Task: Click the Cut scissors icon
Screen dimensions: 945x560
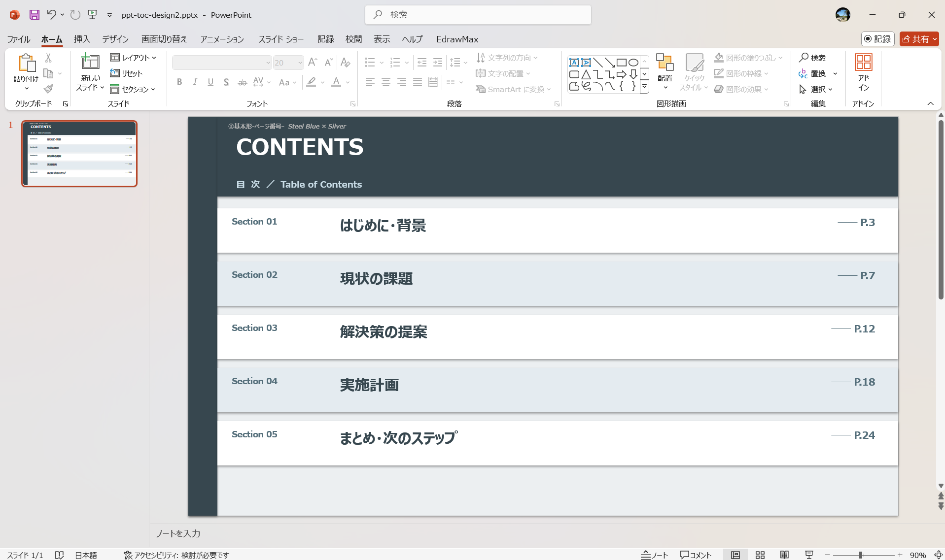Action: point(48,58)
